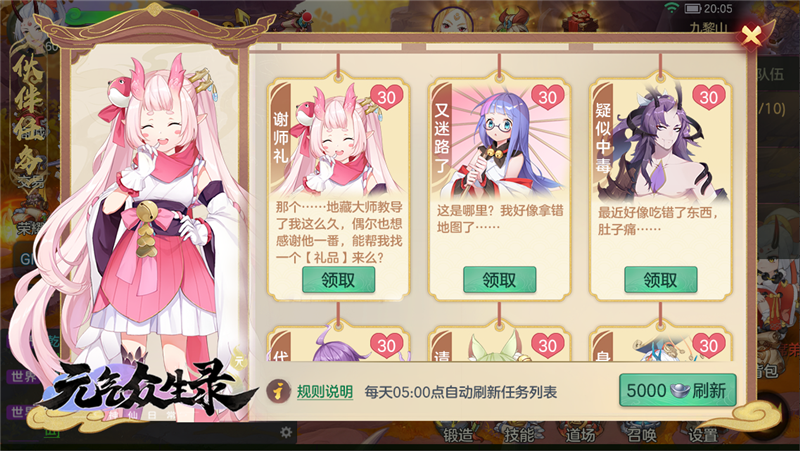Viewport: 800px width, 451px height.
Task: Refresh quest list for 5000 silver
Action: coord(678,390)
